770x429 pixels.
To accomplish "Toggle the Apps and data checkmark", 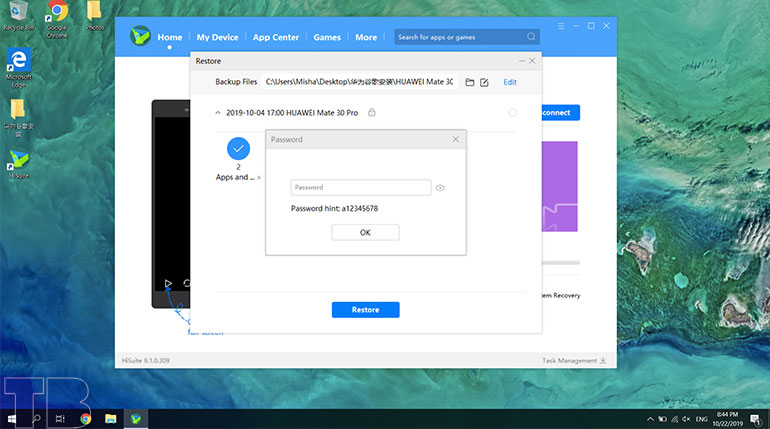I will tap(238, 148).
